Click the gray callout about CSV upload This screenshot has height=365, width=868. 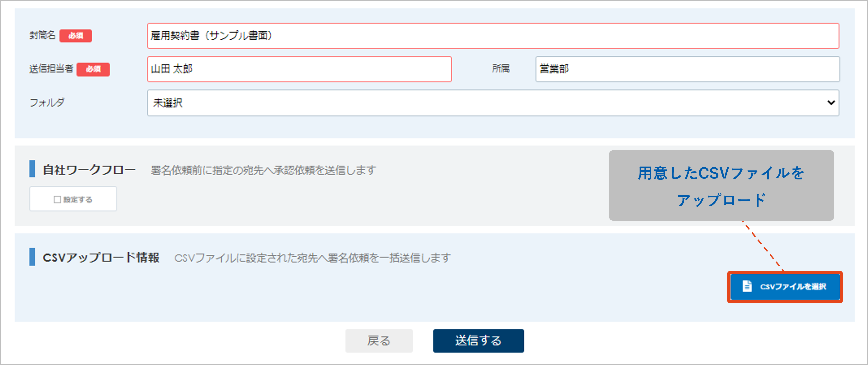coord(721,186)
